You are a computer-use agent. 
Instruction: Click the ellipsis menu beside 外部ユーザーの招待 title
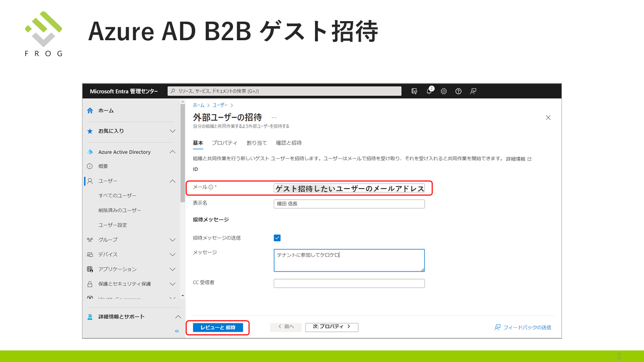[x=274, y=117]
